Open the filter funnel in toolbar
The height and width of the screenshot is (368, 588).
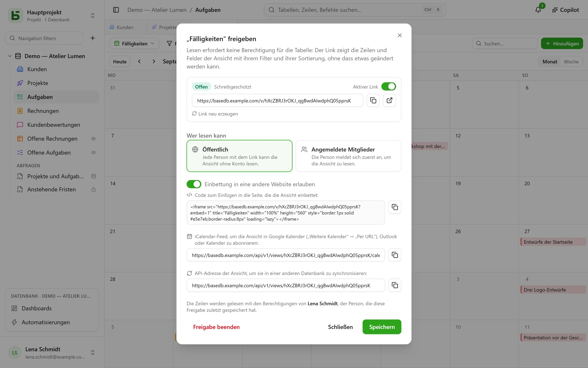(169, 43)
